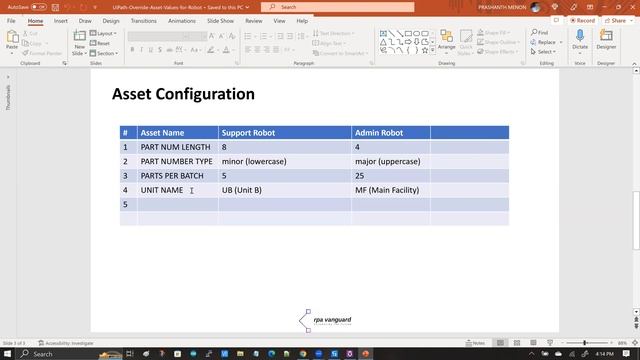640x360 pixels.
Task: Open the Section dropdown
Action: click(104, 53)
